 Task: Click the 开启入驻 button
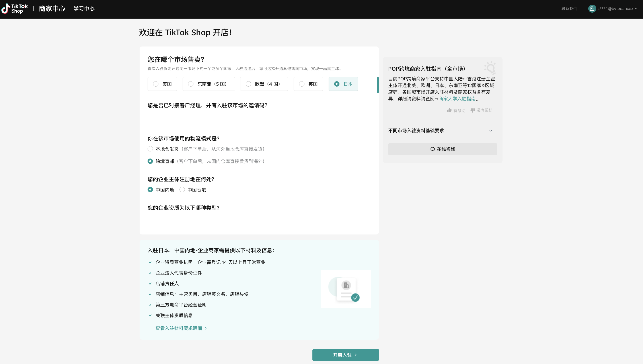point(345,355)
